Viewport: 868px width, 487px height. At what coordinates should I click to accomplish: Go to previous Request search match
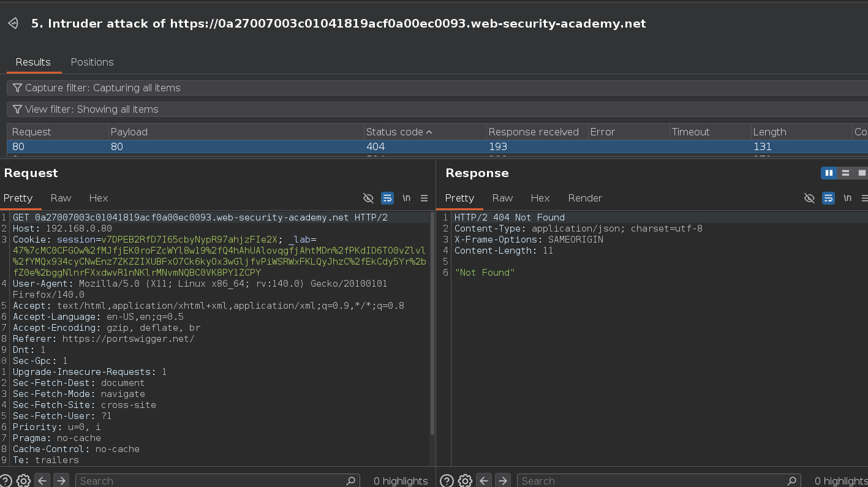[x=42, y=481]
